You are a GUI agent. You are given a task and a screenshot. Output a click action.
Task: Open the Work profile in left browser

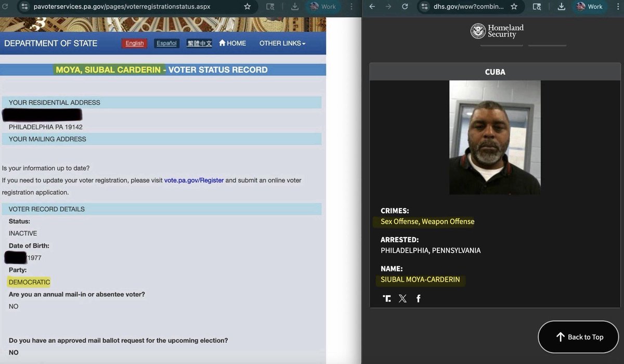[322, 7]
